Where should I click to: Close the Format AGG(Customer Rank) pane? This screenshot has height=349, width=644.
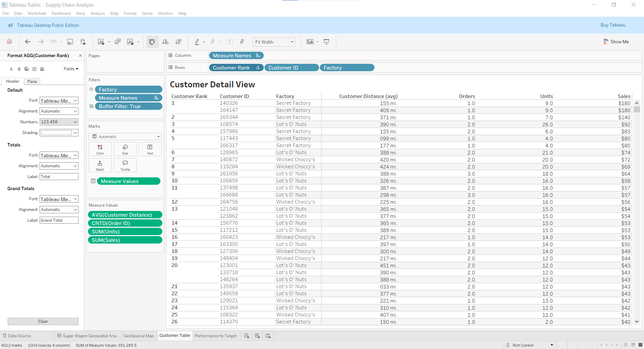(x=80, y=56)
